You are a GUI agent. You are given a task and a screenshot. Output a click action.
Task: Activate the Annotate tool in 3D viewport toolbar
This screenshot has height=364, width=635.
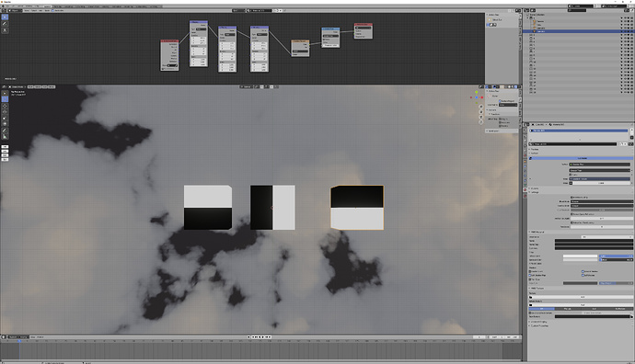[x=5, y=131]
